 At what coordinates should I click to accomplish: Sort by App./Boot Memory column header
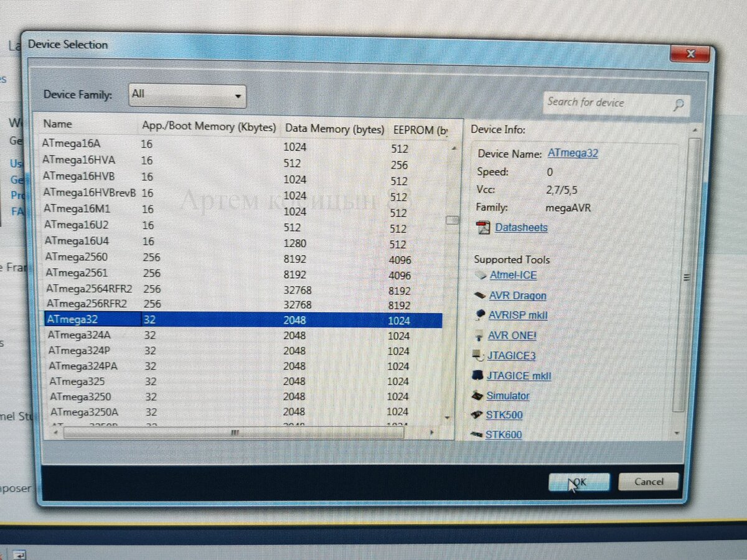coord(209,126)
